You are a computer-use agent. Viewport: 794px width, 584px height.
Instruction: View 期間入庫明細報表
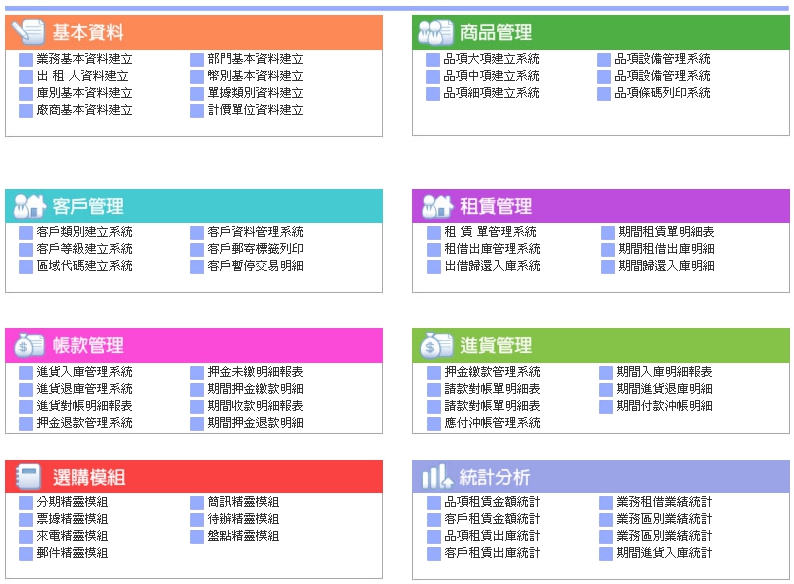click(664, 372)
